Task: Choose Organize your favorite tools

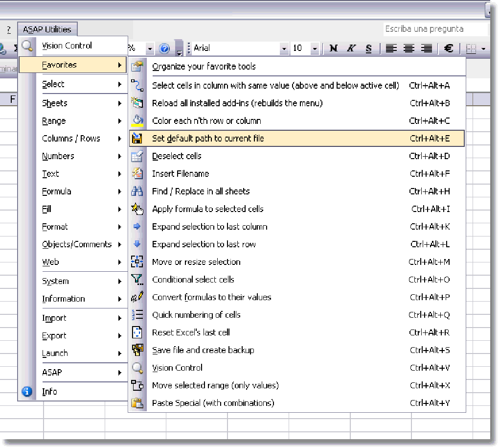Action: click(297, 67)
